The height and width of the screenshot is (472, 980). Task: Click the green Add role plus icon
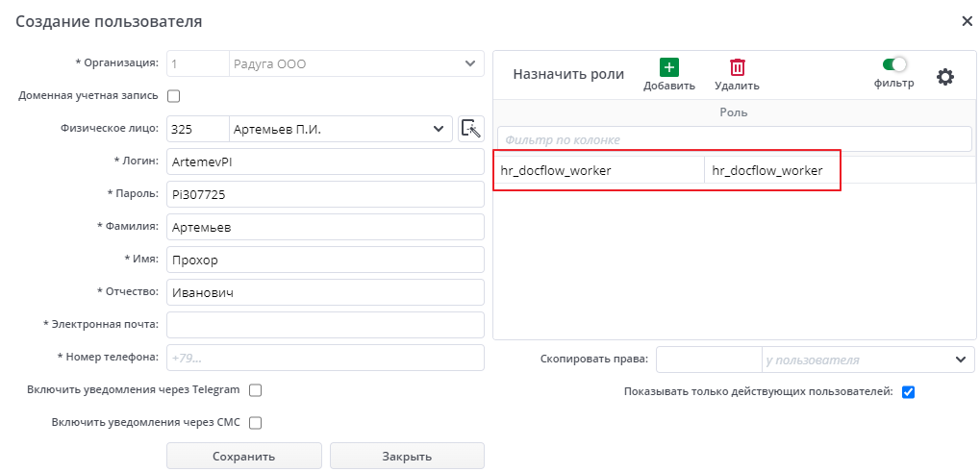tap(669, 67)
